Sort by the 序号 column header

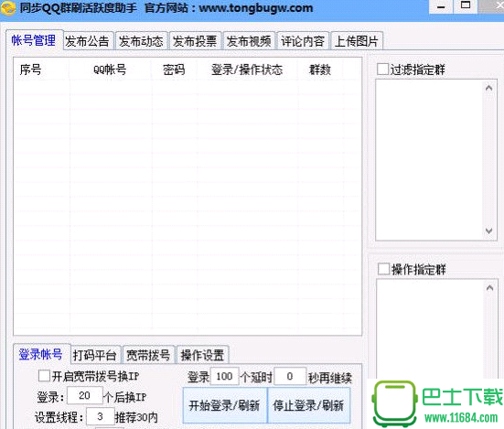pyautogui.click(x=30, y=70)
